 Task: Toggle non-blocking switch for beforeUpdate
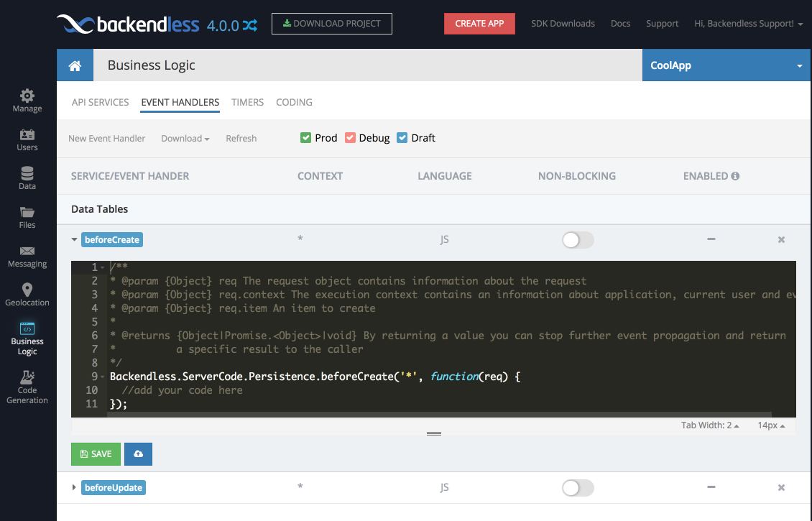coord(578,488)
